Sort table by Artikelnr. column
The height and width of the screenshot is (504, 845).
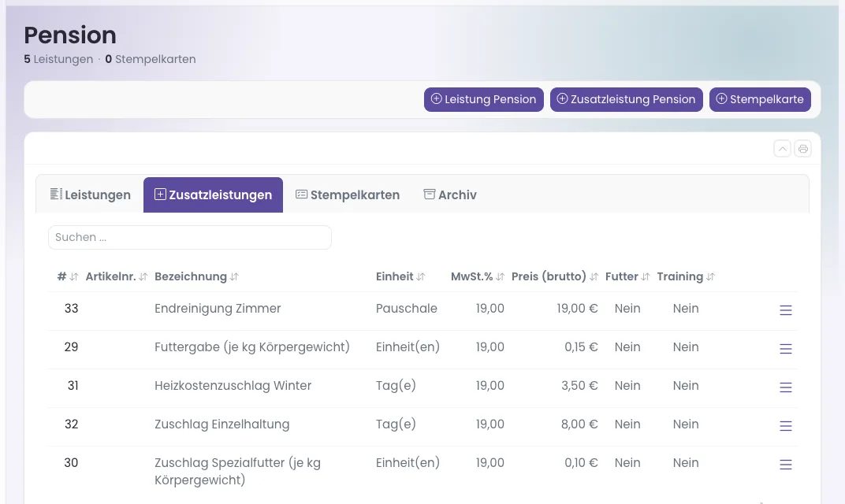tap(117, 276)
